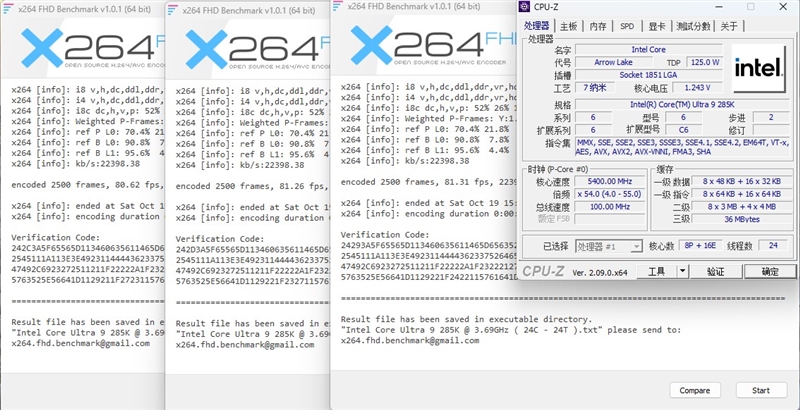This screenshot has height=410, width=800.
Task: Click the x264 FHD logo in the rightmost benchmark window
Action: click(434, 45)
